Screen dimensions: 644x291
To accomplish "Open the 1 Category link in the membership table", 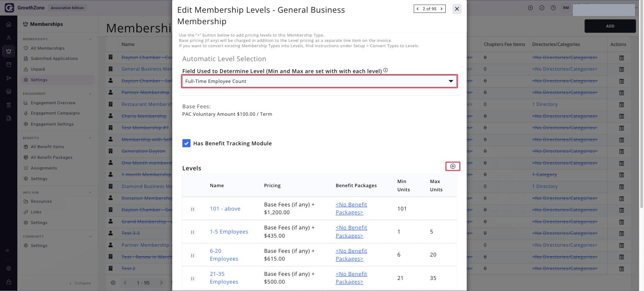I will tap(545, 174).
